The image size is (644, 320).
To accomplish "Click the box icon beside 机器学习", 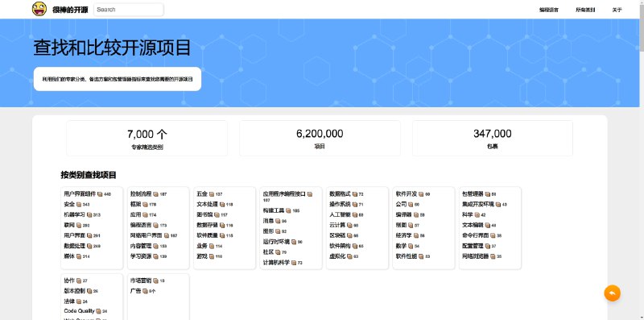I will pyautogui.click(x=89, y=214).
